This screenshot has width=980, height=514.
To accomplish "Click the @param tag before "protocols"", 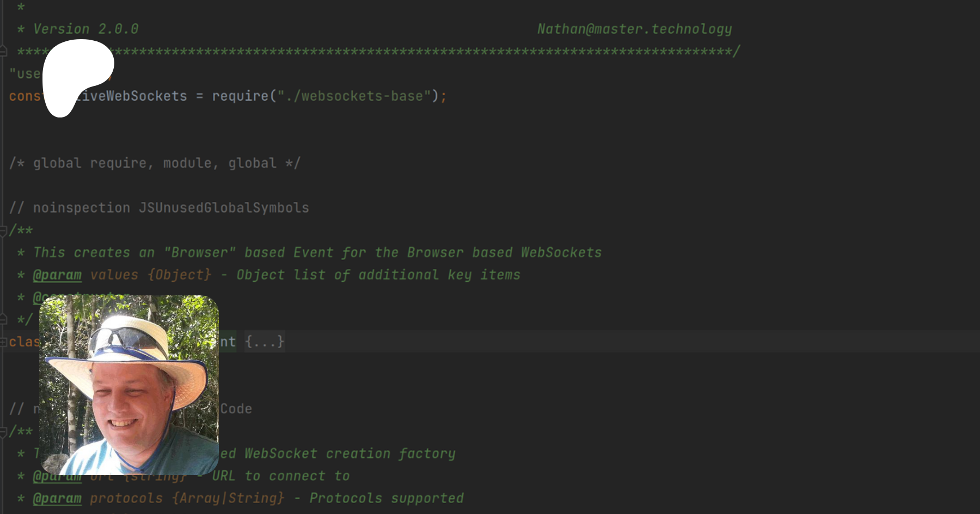I will (x=57, y=499).
